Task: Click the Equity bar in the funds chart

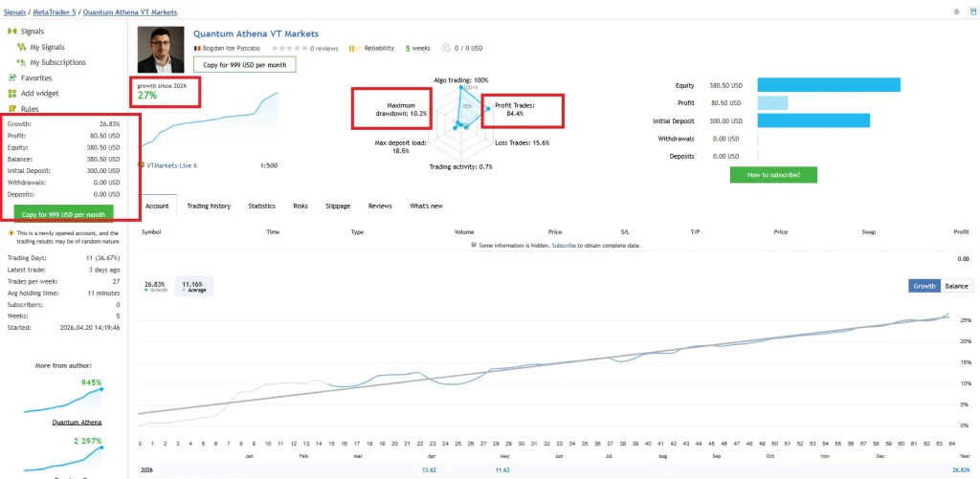Action: [829, 85]
